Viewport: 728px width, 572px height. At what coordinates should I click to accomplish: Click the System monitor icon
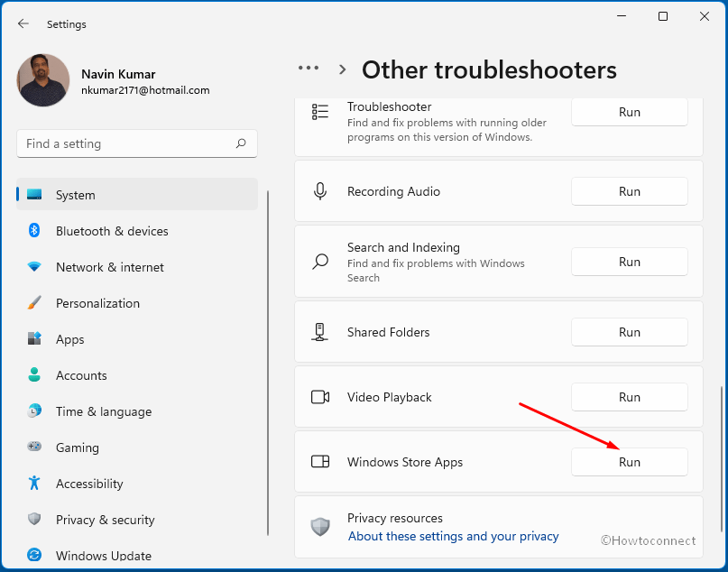(34, 194)
